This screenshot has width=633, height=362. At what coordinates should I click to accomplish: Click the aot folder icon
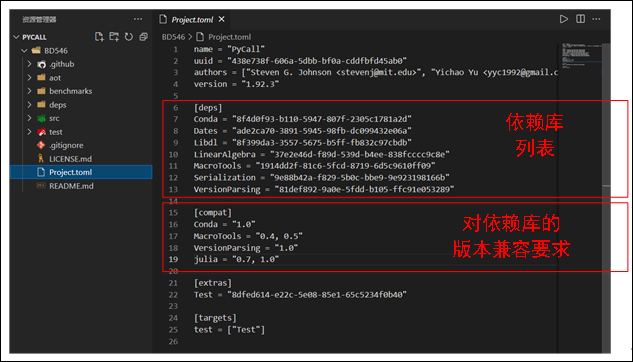coord(41,77)
